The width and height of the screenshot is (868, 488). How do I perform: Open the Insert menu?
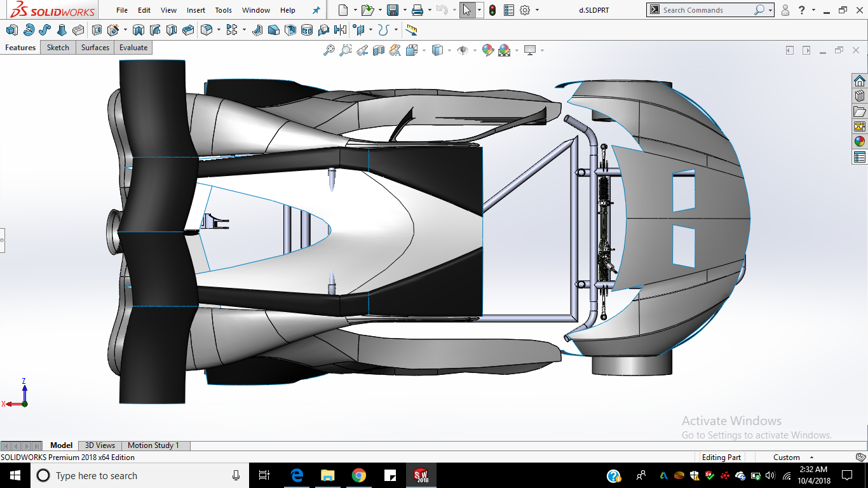196,10
